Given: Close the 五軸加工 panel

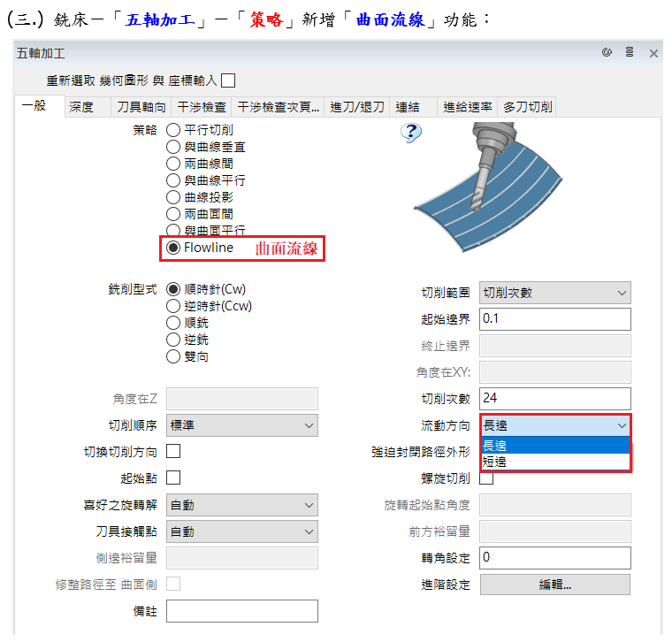Looking at the screenshot, I should (653, 53).
